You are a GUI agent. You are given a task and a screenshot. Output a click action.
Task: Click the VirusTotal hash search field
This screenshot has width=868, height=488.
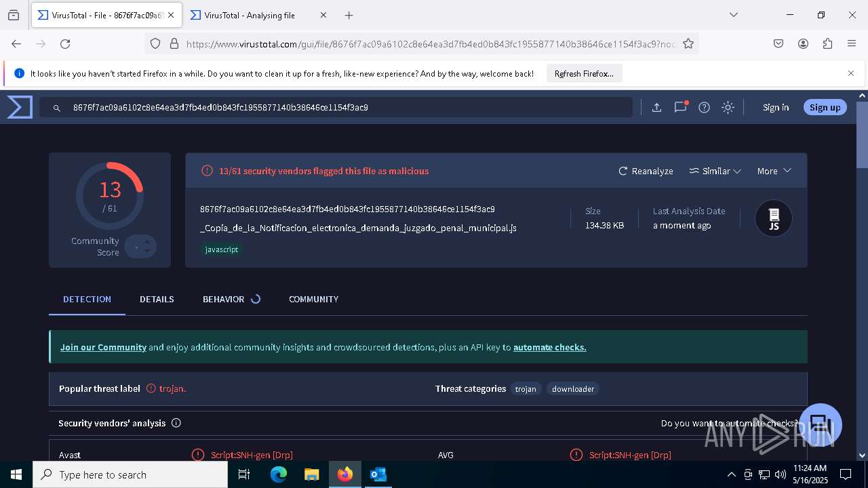336,107
